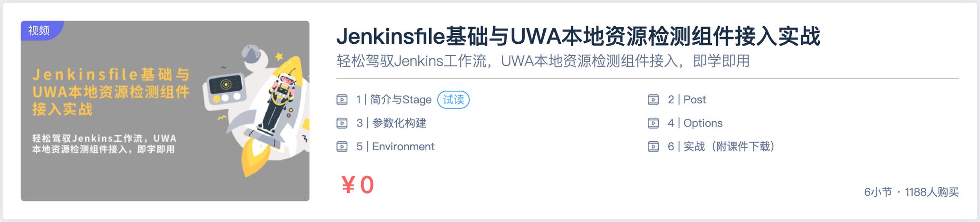
Task: Click the video icon beside 2 | Post
Action: (653, 100)
